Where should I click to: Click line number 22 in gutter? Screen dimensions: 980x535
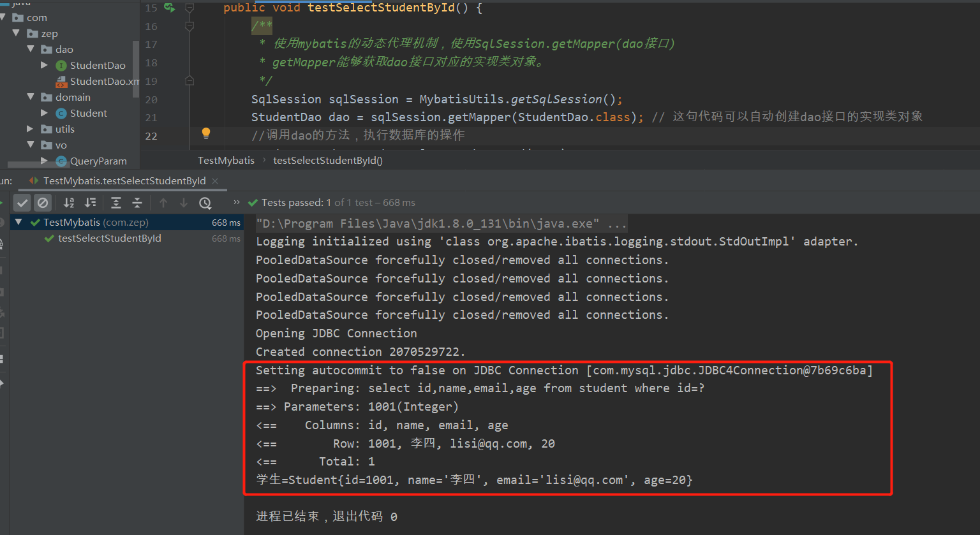click(x=151, y=136)
